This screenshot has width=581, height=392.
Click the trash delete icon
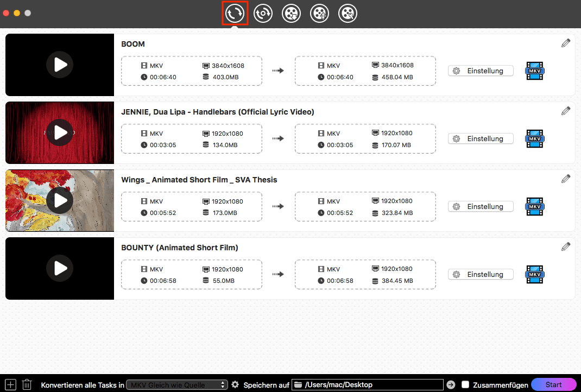27,384
